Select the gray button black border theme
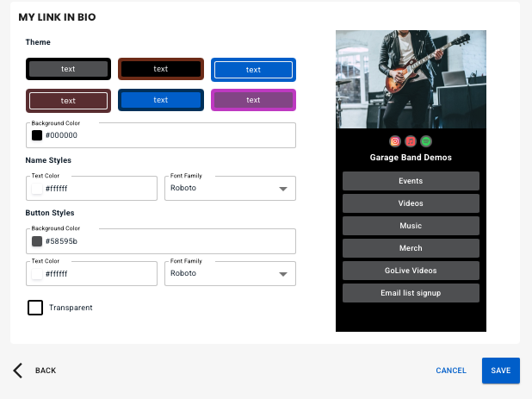The width and height of the screenshot is (532, 399). click(x=68, y=69)
